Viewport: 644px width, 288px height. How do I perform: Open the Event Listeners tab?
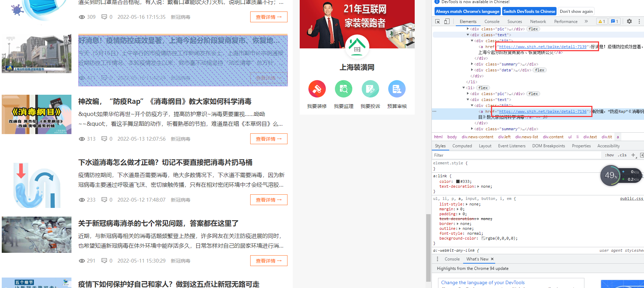pyautogui.click(x=512, y=146)
